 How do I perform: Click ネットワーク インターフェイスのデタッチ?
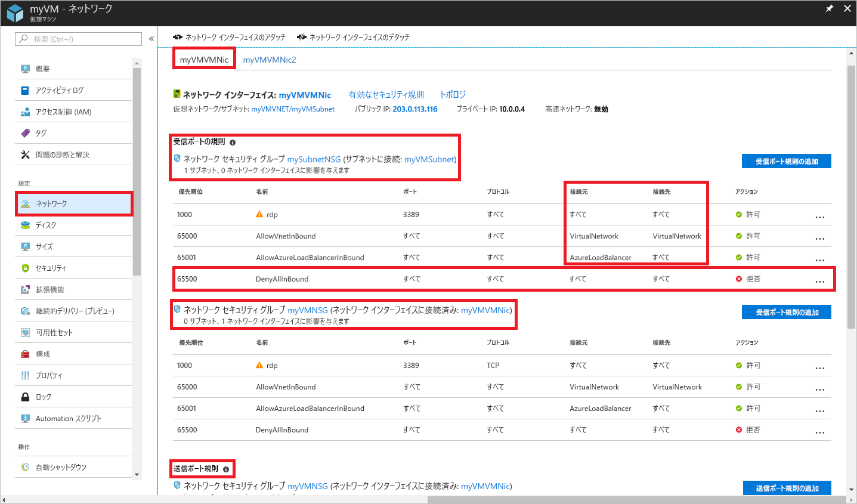[x=353, y=37]
